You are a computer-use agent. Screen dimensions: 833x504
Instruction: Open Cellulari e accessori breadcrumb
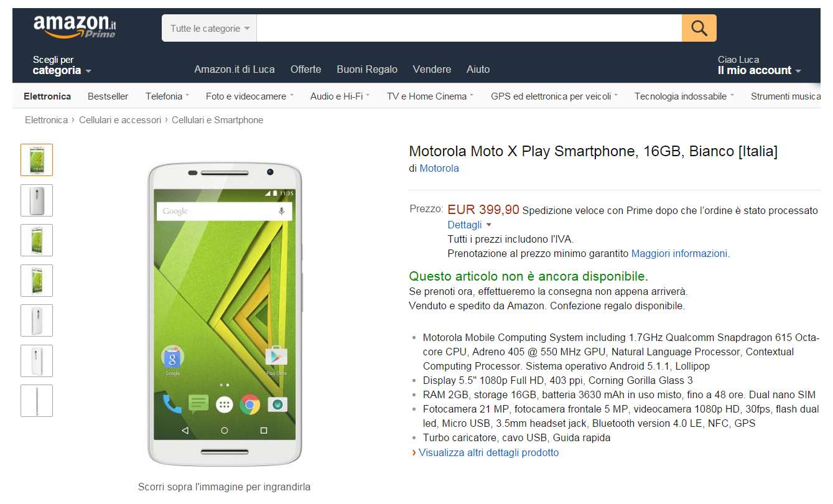coord(120,119)
